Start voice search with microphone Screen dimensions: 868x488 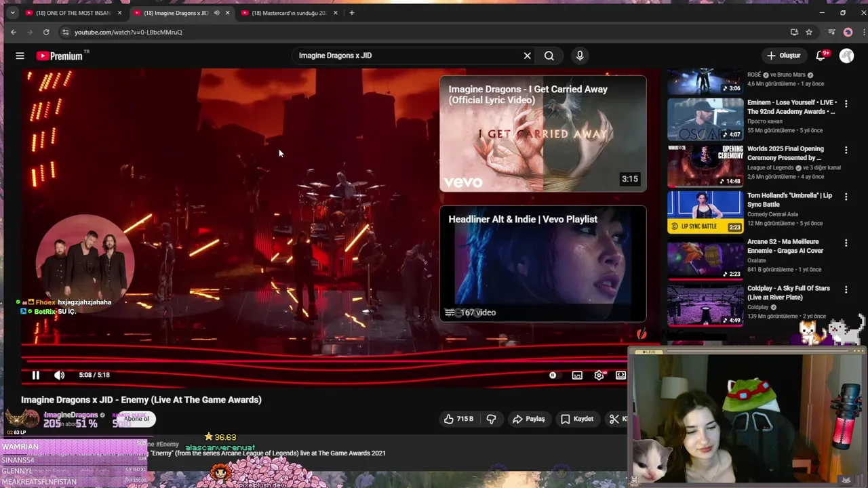(x=580, y=56)
